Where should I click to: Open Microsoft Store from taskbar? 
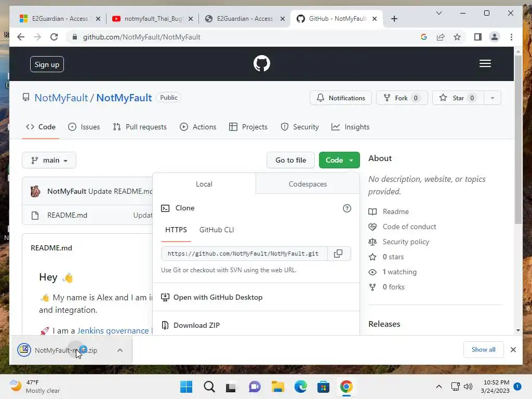pos(323,387)
